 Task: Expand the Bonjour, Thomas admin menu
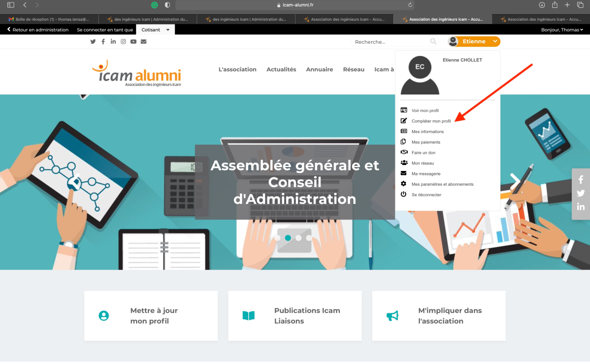point(562,29)
